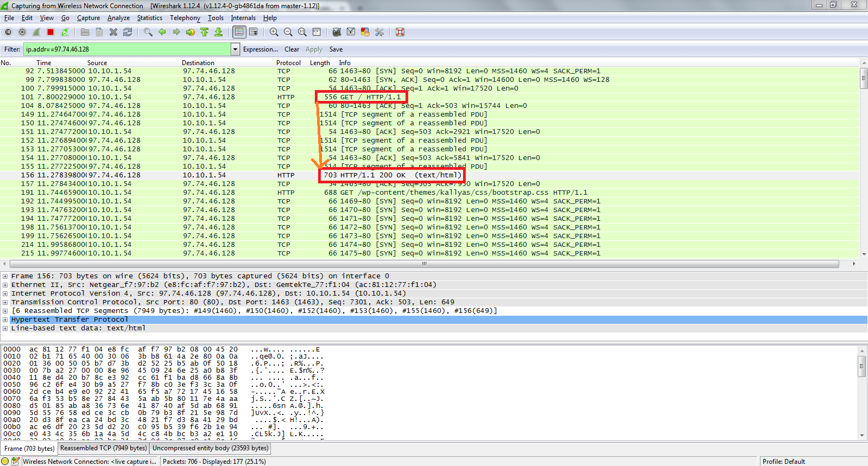
Task: Open capture options icon
Action: [22, 32]
